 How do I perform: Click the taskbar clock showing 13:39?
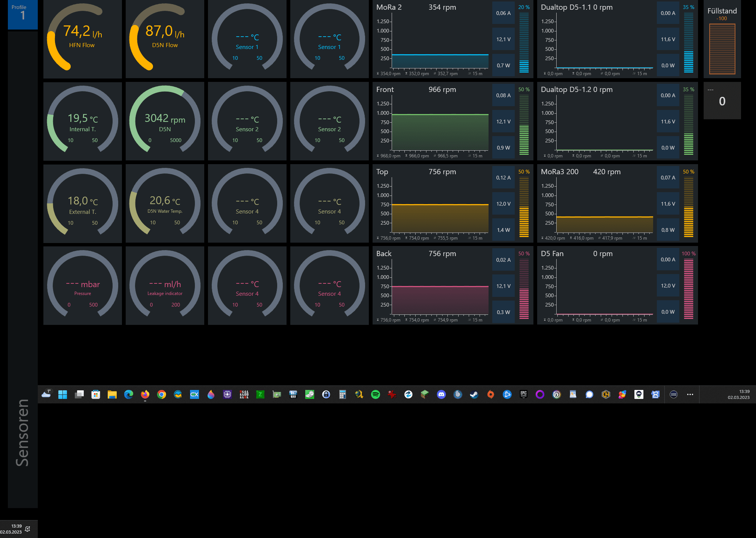[x=739, y=394]
